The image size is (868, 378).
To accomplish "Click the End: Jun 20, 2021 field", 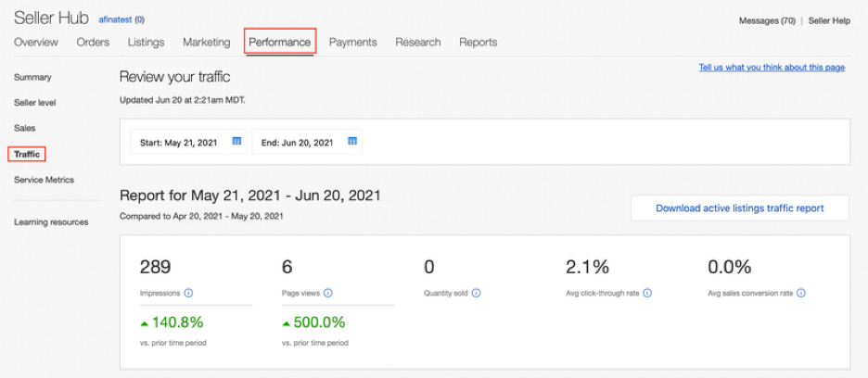I will (x=307, y=143).
